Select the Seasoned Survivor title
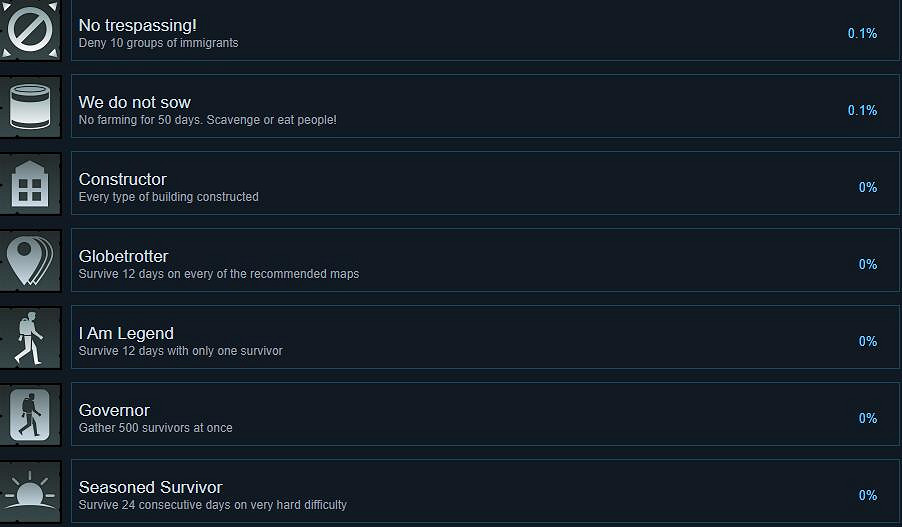 coord(150,487)
